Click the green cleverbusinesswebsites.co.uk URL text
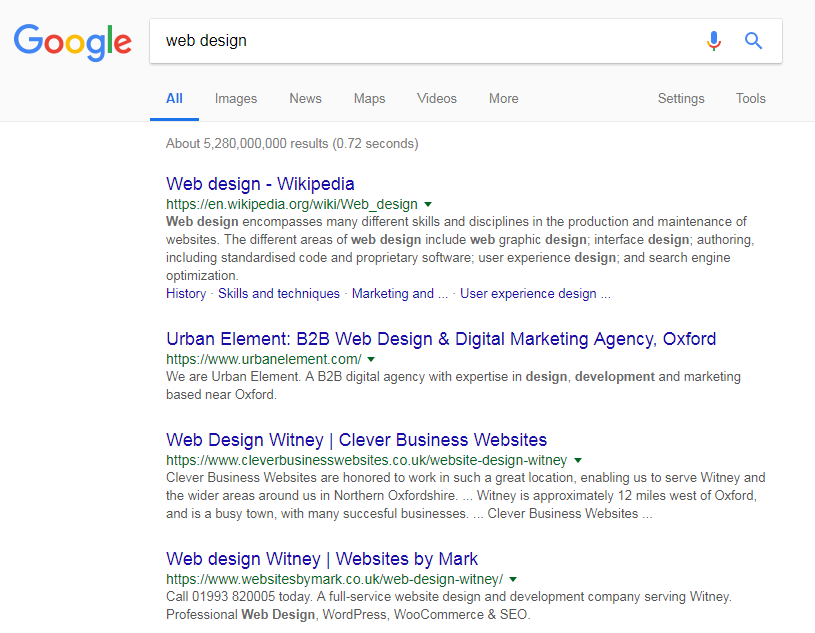 (x=367, y=460)
